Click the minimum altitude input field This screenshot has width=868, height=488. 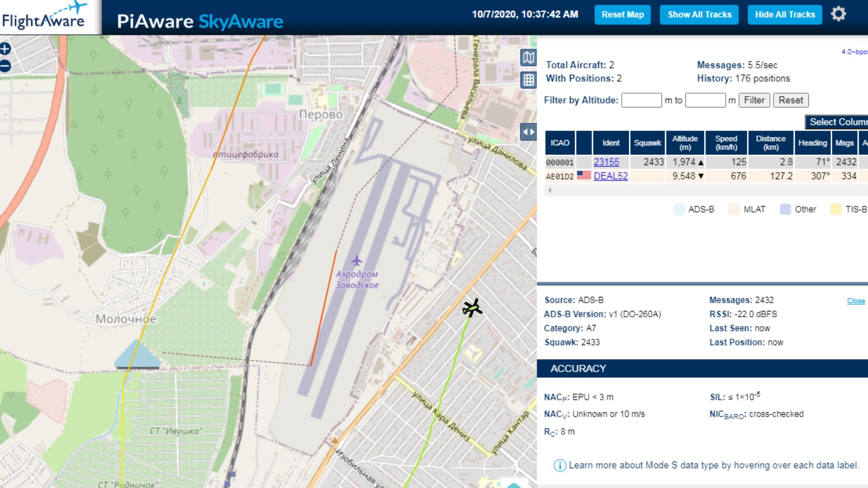tap(641, 100)
